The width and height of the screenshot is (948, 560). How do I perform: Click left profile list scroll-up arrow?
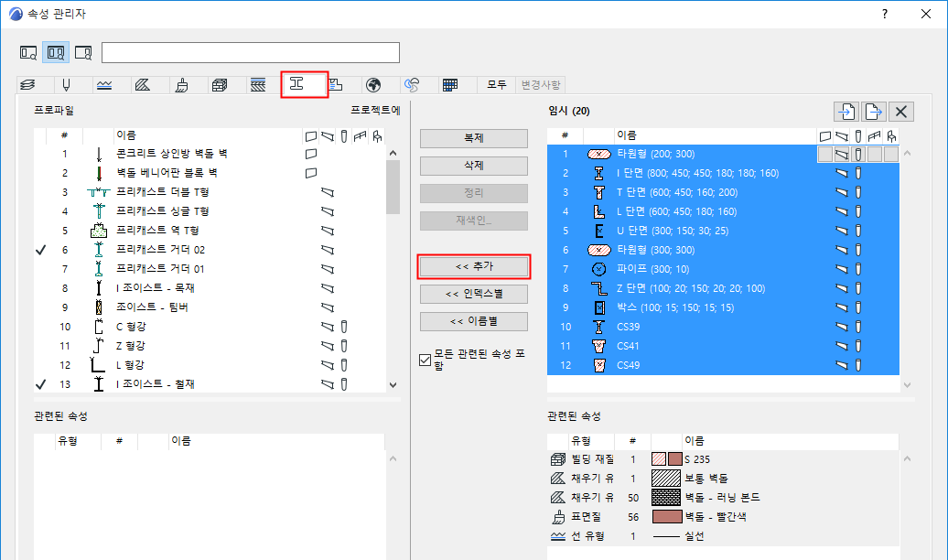click(393, 153)
